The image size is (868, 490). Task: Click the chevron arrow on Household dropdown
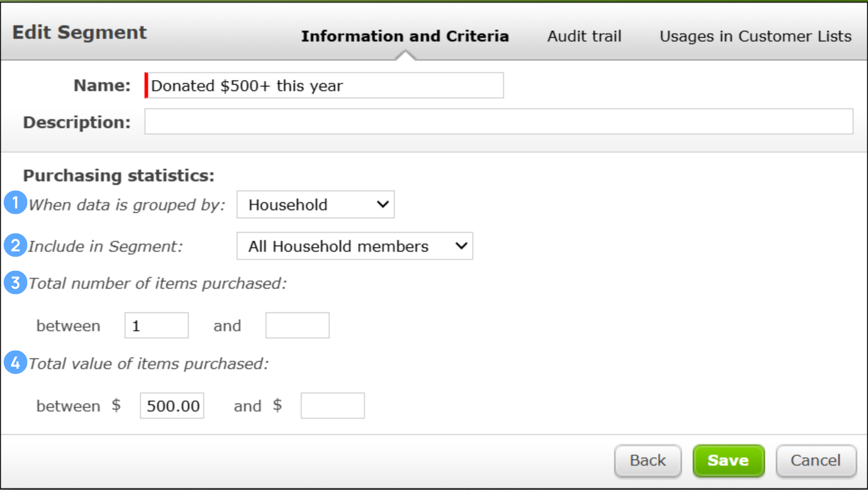(383, 205)
